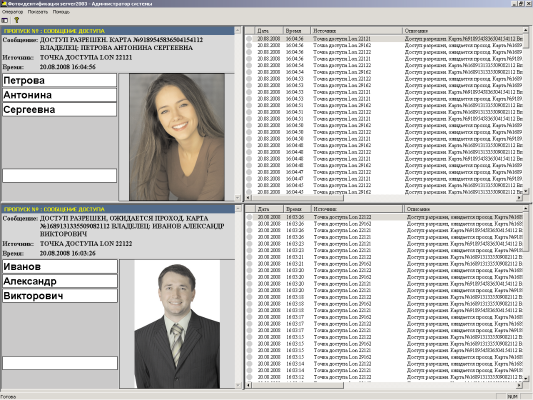The width and height of the screenshot is (533, 400).
Task: Sort lower log by Источник column
Action: click(357, 209)
